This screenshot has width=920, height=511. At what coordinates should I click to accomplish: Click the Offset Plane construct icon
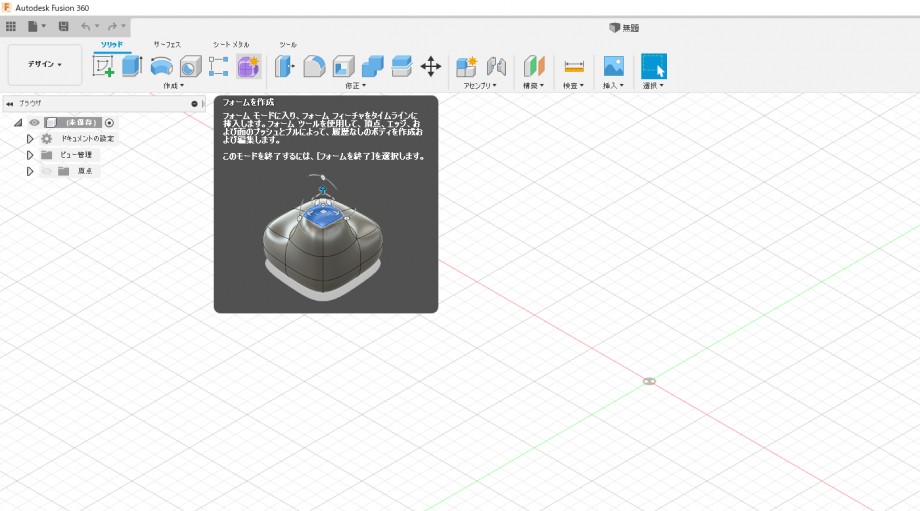pos(534,66)
